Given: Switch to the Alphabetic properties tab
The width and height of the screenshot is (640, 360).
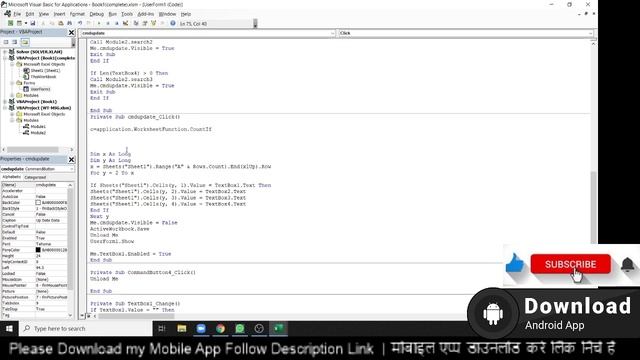Looking at the screenshot, I should point(11,177).
